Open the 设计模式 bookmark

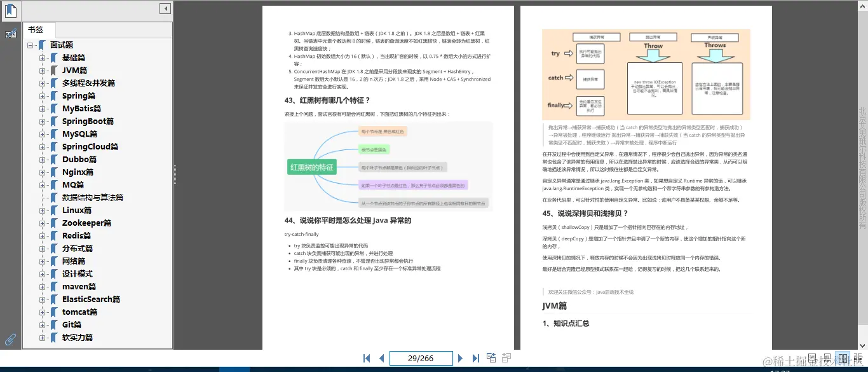[x=78, y=274]
